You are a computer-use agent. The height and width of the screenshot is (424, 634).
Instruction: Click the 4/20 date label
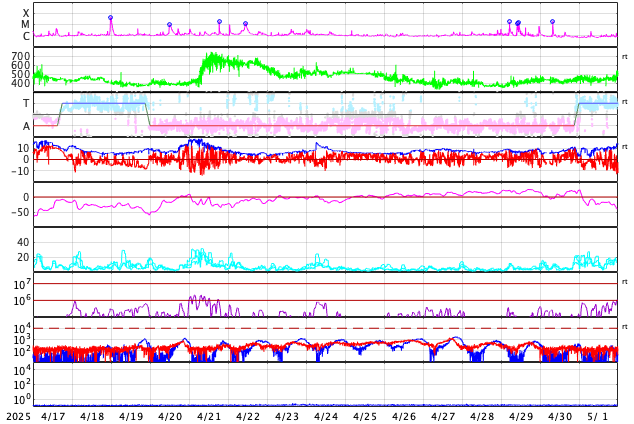click(170, 417)
